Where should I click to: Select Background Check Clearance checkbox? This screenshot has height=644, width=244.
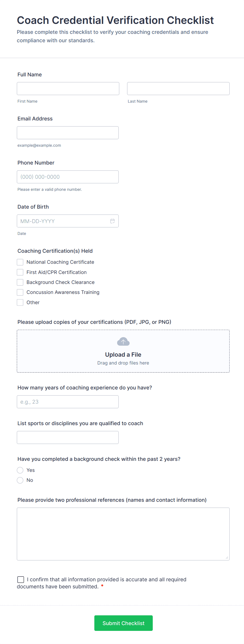point(20,282)
